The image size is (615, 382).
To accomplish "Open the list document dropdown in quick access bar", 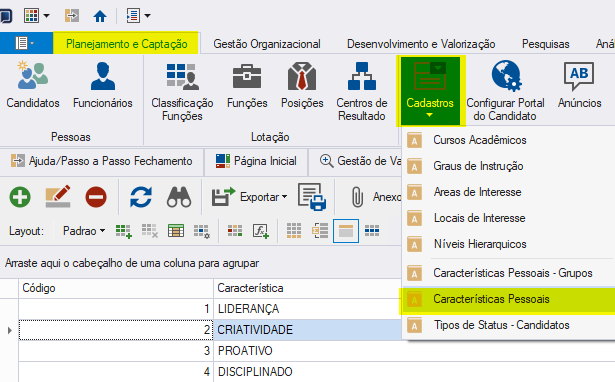I will [x=138, y=16].
